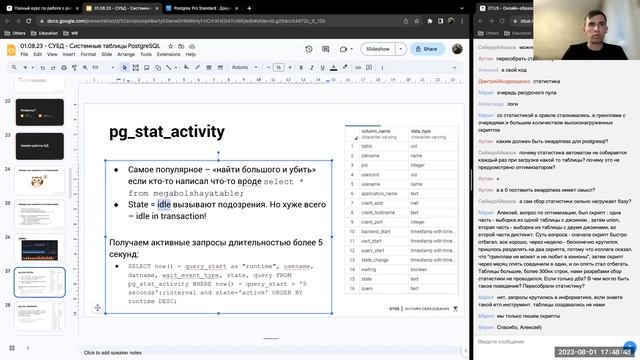This screenshot has height=360, width=640.
Task: Open the new slide layout dropdown arrow
Action: (32, 67)
